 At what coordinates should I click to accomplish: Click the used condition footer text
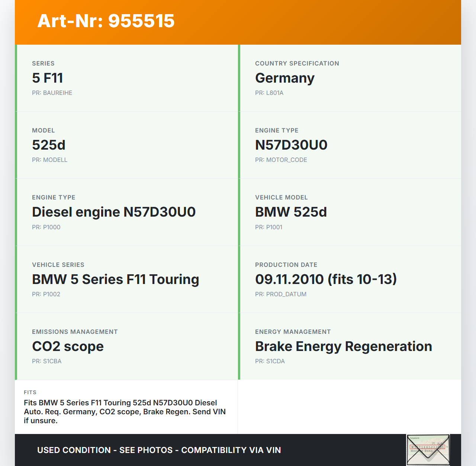159,450
